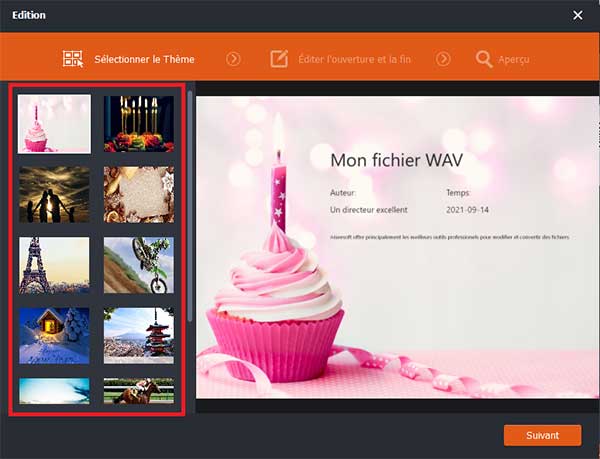Screen dimensions: 600x459
Task: Select the Eiffel Tower theme
Action: tap(54, 264)
